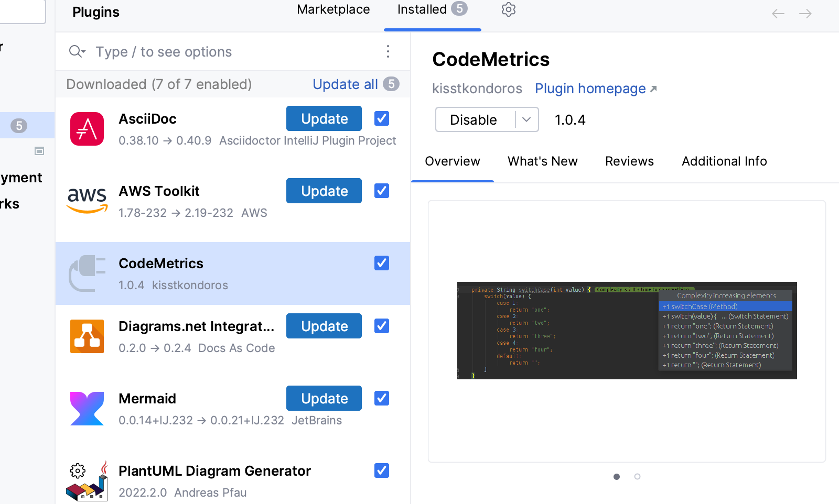
Task: Click the AsciiDoc plugin icon
Action: pos(87,129)
